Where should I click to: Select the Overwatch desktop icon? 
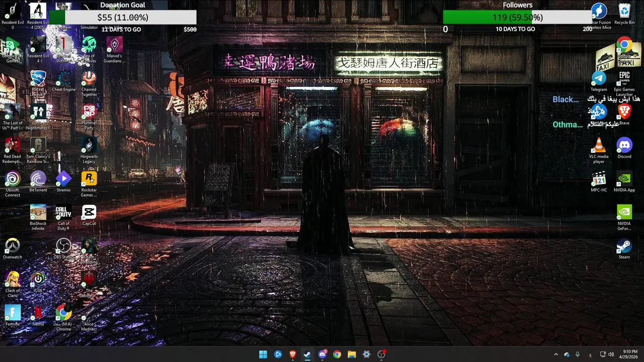coord(13,249)
